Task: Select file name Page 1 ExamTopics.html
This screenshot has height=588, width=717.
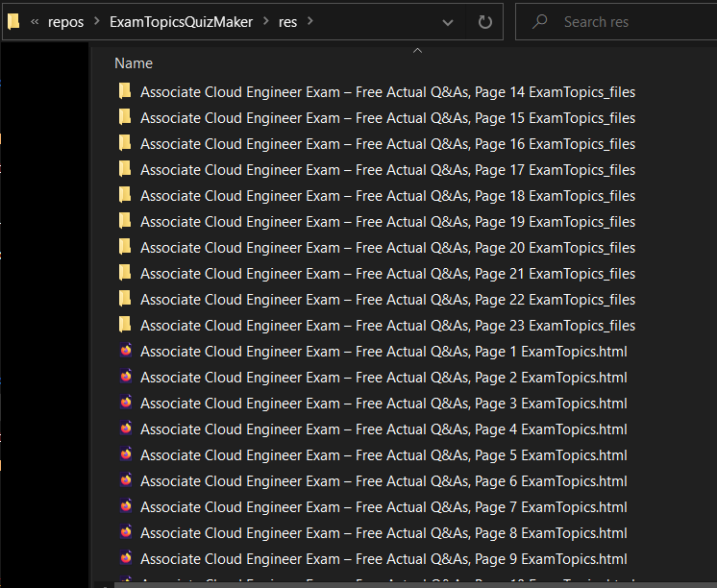Action: tap(384, 352)
